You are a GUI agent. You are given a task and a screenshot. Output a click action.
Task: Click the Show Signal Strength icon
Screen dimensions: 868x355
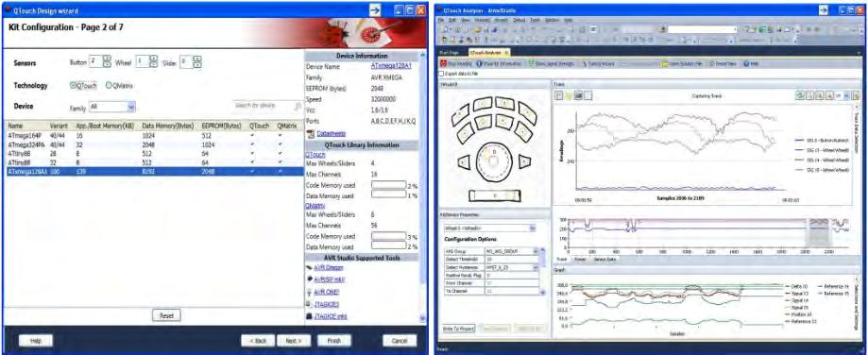click(x=532, y=63)
